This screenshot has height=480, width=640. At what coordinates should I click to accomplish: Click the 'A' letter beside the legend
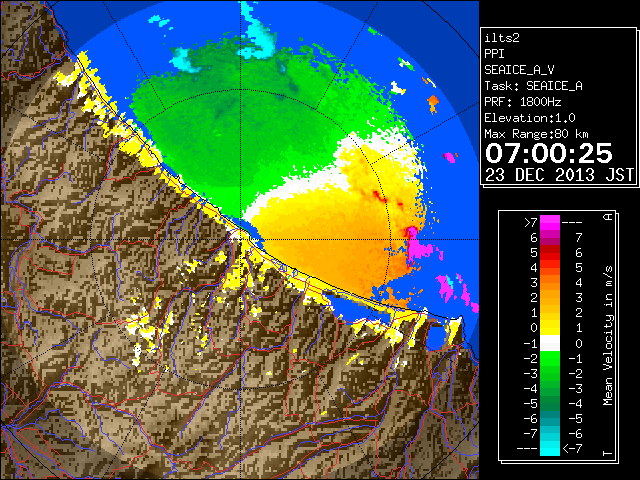[608, 217]
